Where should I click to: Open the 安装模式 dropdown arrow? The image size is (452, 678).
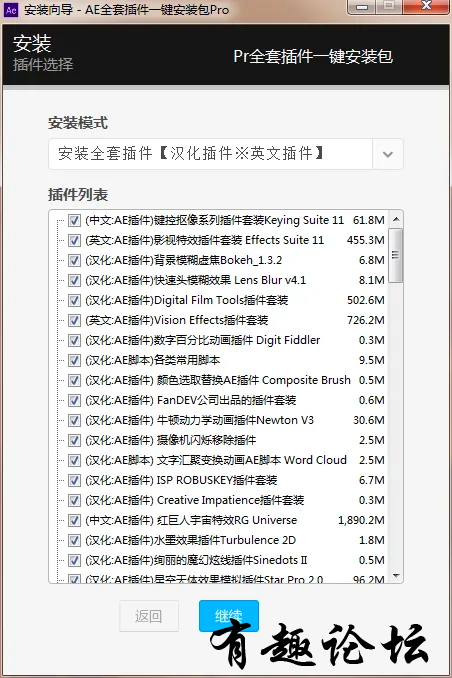click(388, 154)
